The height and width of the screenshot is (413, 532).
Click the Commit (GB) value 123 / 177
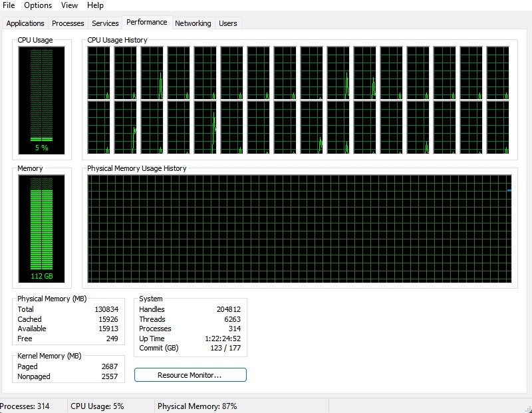click(225, 348)
